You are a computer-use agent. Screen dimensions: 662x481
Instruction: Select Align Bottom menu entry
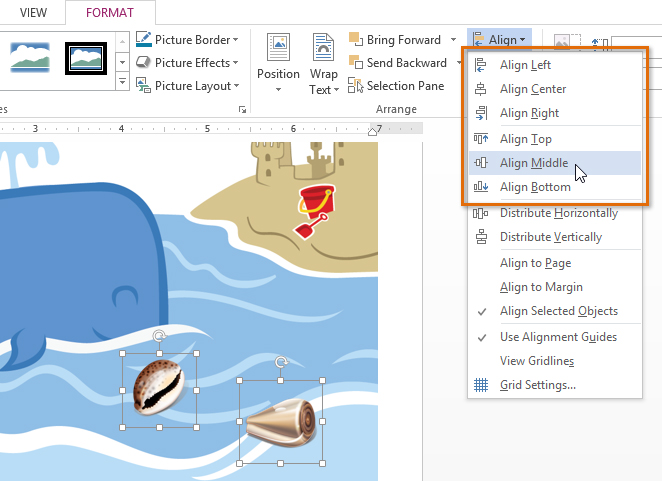(555, 187)
